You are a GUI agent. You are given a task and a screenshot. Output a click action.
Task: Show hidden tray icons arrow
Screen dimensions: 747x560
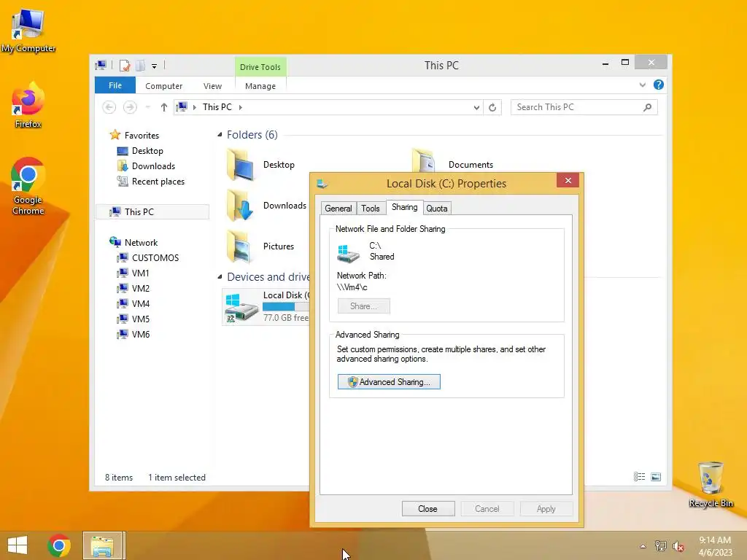[x=643, y=546]
